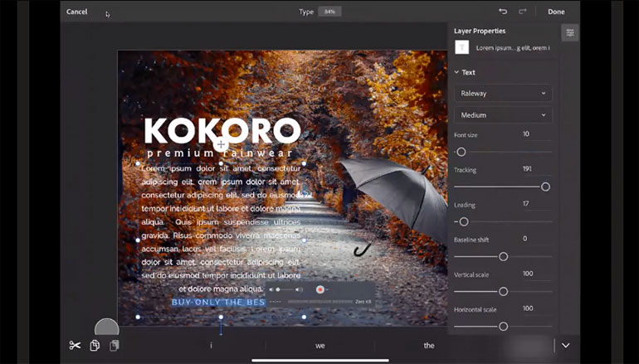This screenshot has height=364, width=639.
Task: Click the undo arrow icon
Action: [x=503, y=12]
